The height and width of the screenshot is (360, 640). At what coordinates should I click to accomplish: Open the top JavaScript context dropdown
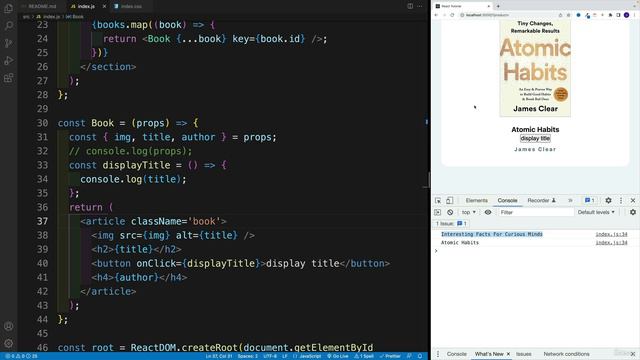pos(469,212)
